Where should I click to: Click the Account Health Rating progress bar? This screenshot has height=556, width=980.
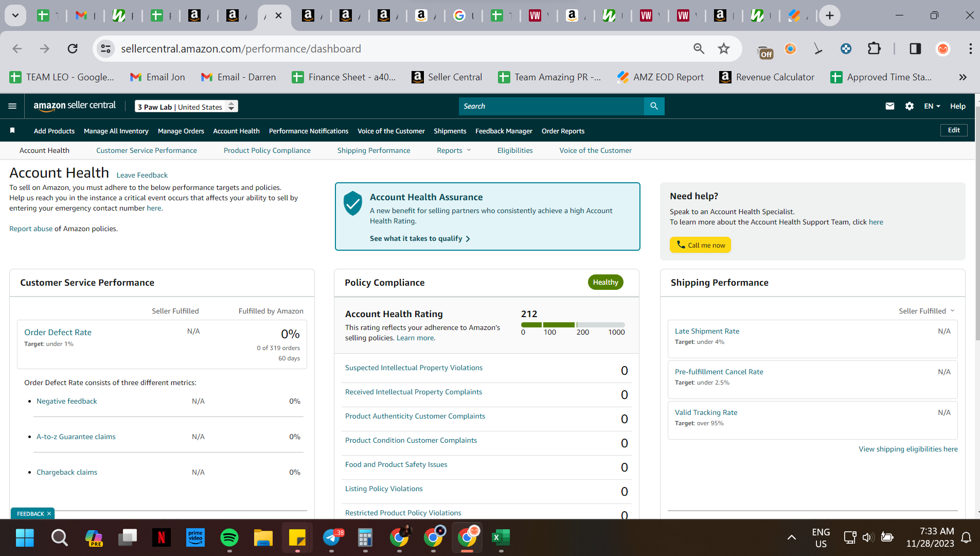(573, 325)
